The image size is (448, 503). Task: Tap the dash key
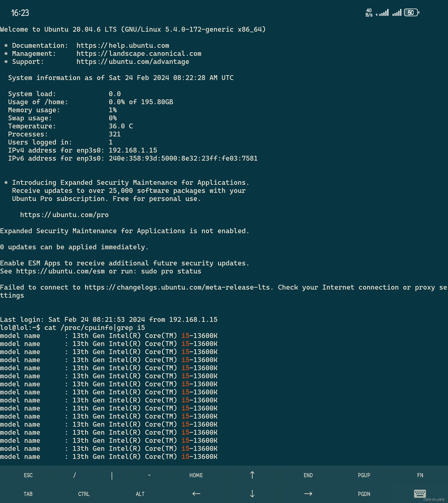pos(149,475)
